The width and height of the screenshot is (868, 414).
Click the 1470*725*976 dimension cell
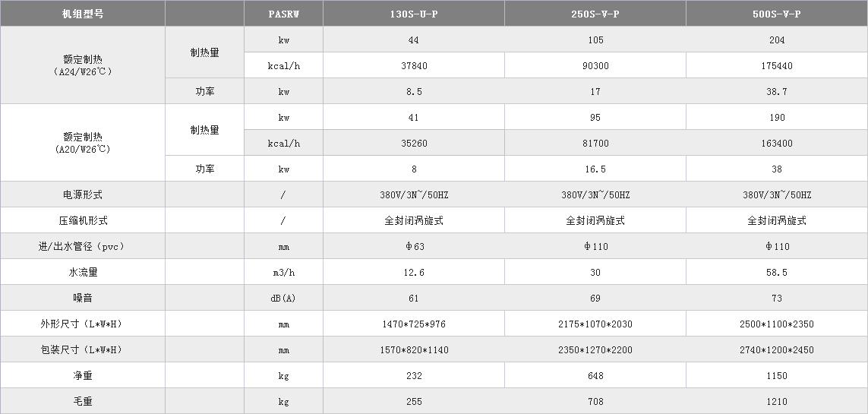414,324
